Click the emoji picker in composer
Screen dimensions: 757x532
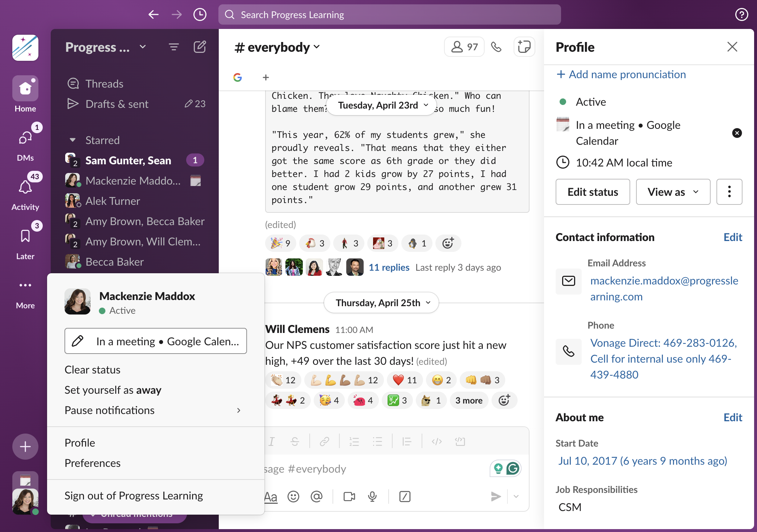(x=293, y=497)
